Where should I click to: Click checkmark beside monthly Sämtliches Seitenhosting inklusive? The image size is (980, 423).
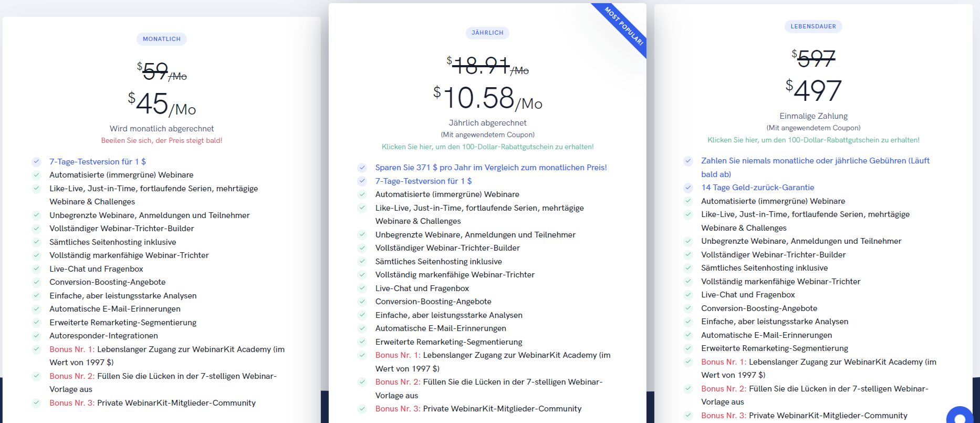tap(36, 242)
